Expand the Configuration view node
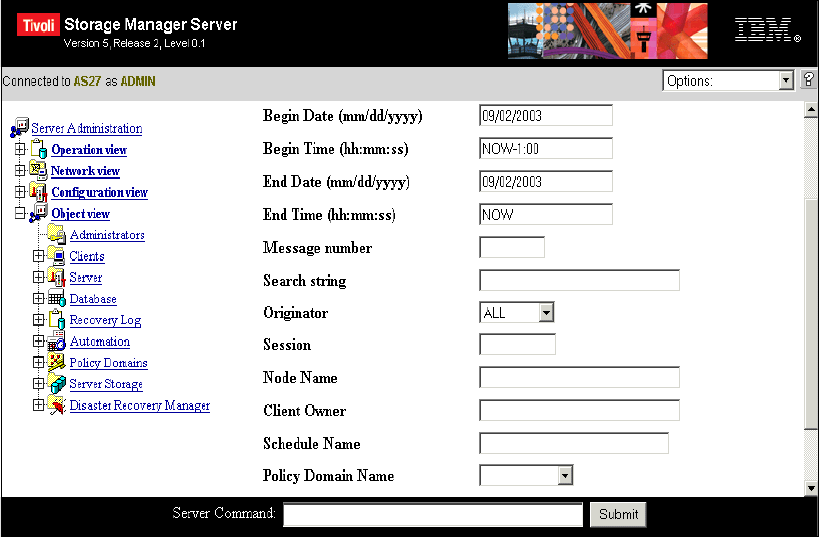This screenshot has height=537, width=819. tap(20, 192)
